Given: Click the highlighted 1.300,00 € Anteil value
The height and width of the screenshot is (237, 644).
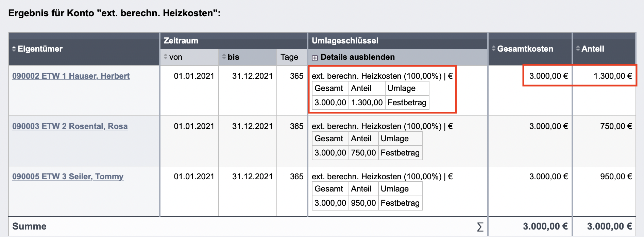Looking at the screenshot, I should 612,76.
